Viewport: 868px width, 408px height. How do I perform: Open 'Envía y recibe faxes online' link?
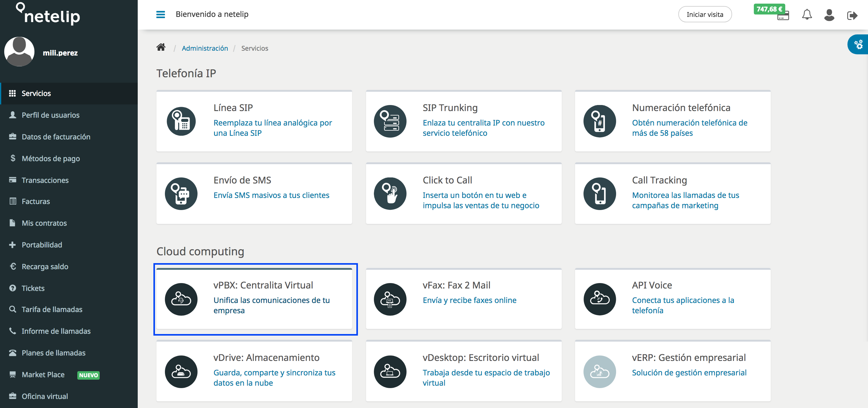pos(469,300)
